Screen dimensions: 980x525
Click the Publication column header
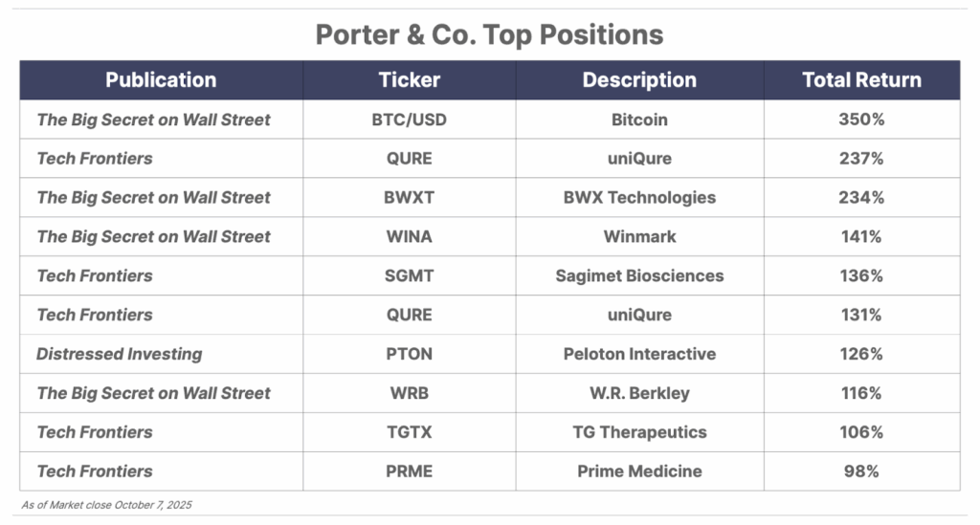point(161,80)
